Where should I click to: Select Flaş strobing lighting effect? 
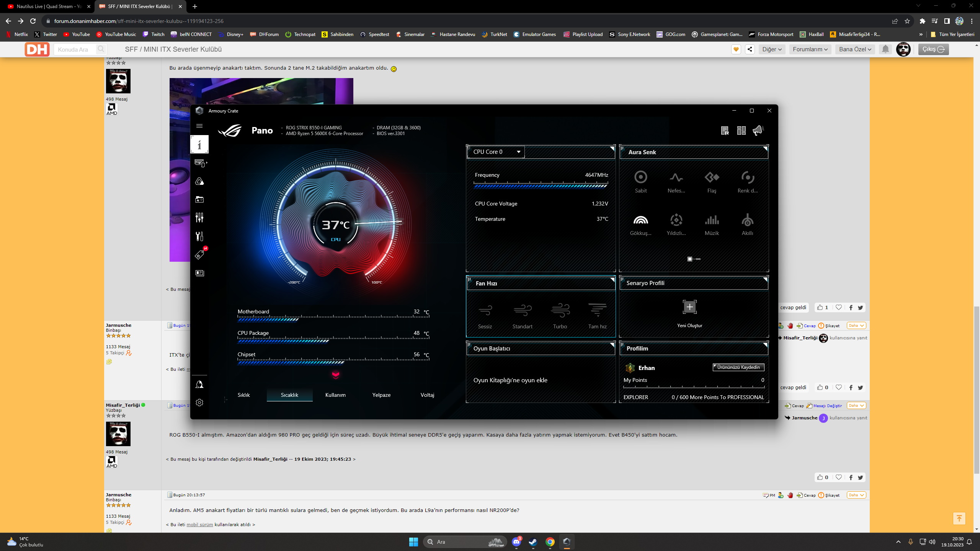tap(712, 181)
